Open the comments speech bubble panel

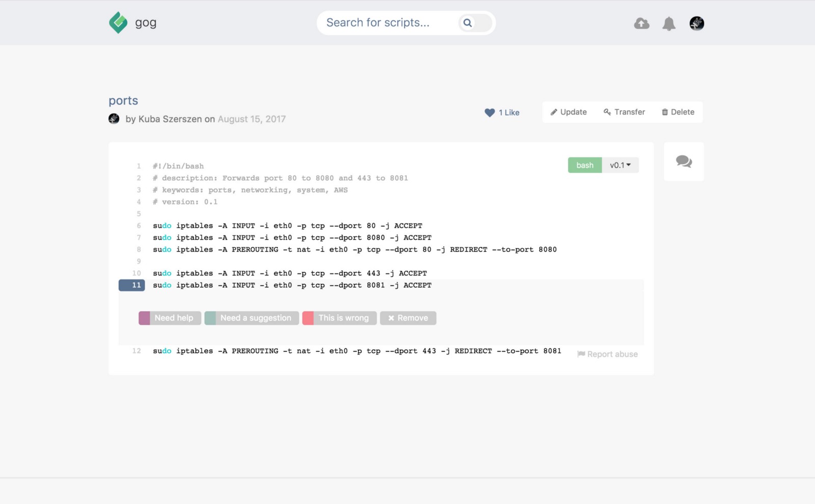[684, 162]
